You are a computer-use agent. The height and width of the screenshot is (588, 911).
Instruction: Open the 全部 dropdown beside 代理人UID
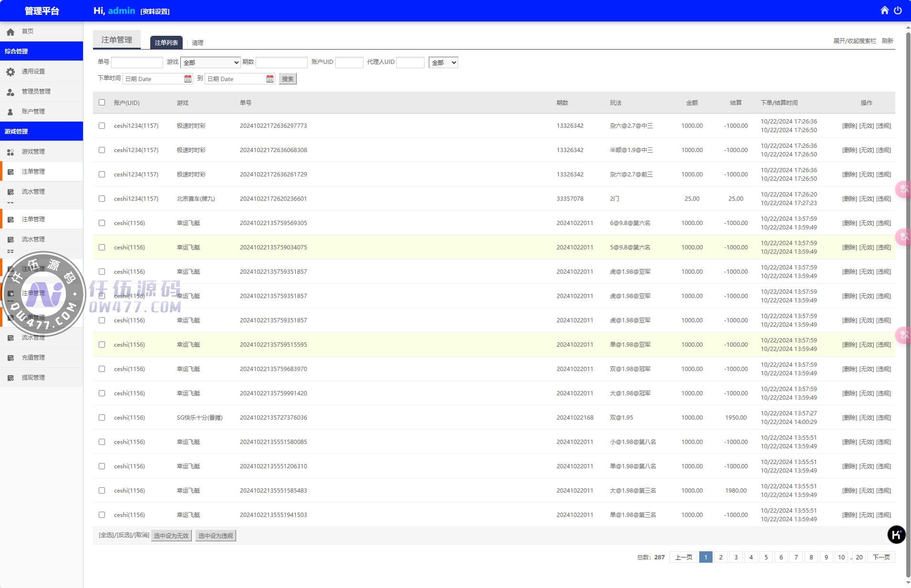click(443, 62)
